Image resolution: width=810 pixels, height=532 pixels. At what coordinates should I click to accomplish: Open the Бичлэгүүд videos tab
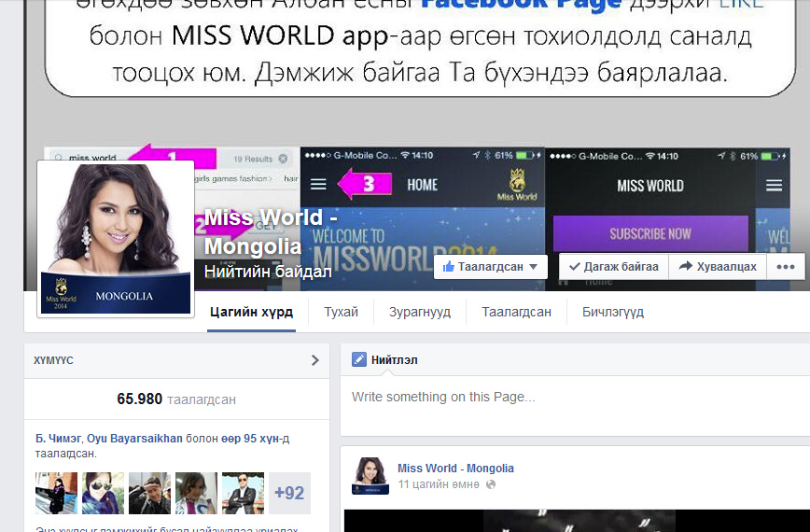click(x=613, y=312)
